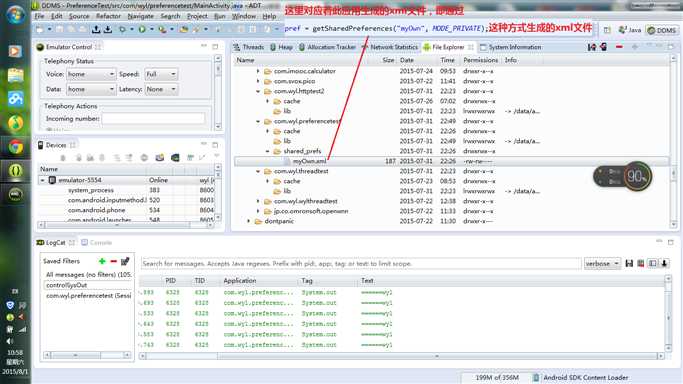
Task: Click the LogCat message search field
Action: [x=361, y=263]
